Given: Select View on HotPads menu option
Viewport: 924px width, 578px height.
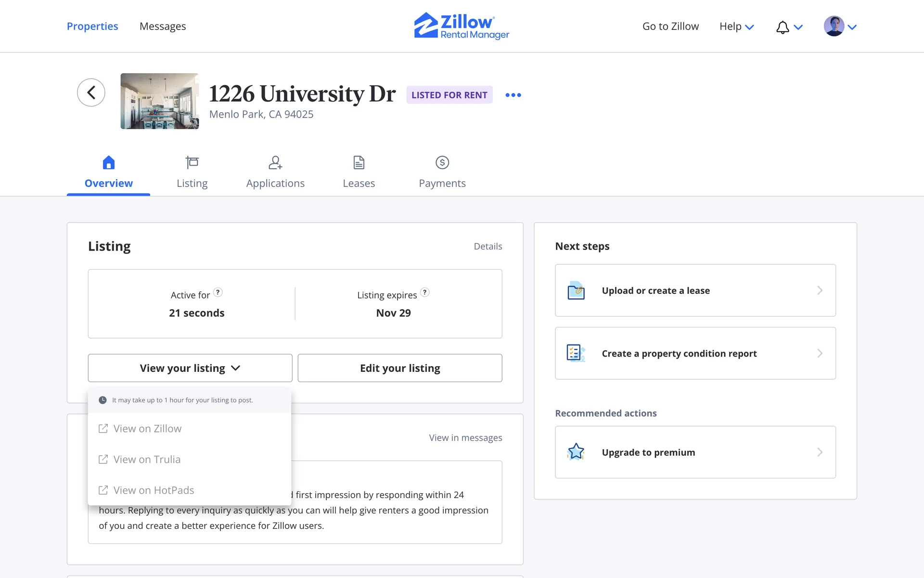Looking at the screenshot, I should point(154,490).
